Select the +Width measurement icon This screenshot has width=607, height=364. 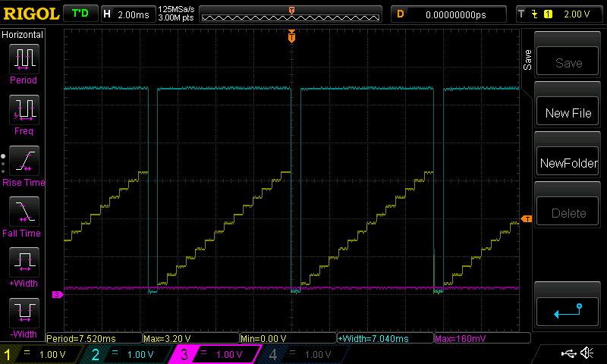point(23,262)
